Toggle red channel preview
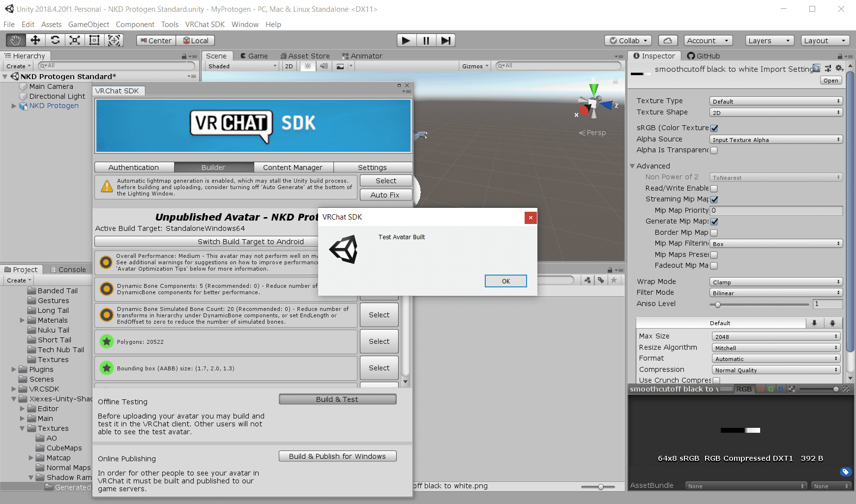The image size is (856, 504). coord(761,389)
